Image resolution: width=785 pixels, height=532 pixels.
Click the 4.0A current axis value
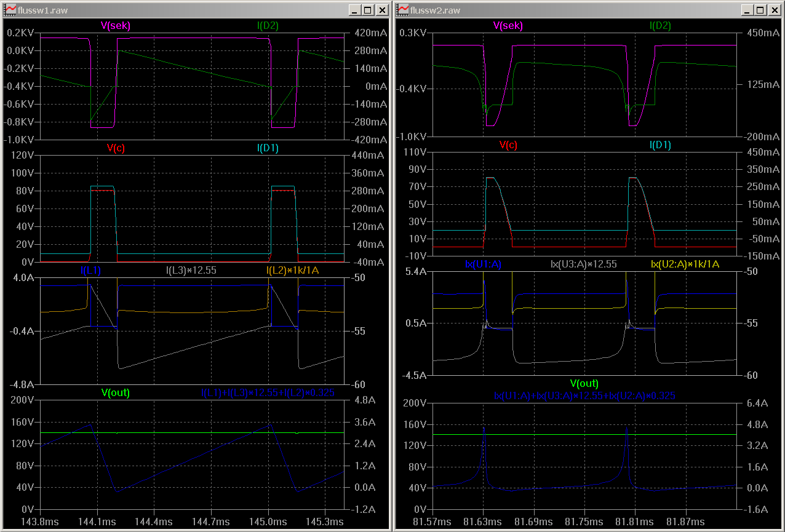(23, 277)
